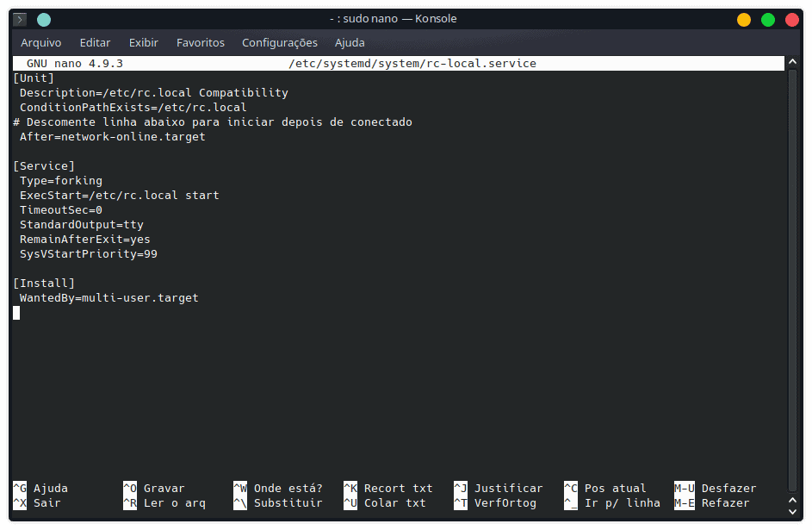The height and width of the screenshot is (530, 812).
Task: Open the Ajuda menu
Action: click(350, 43)
